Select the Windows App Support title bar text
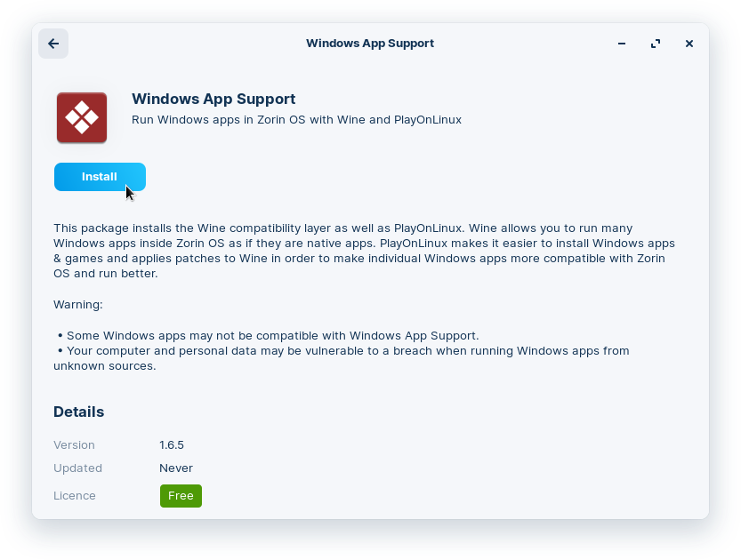The image size is (741, 560). [370, 43]
